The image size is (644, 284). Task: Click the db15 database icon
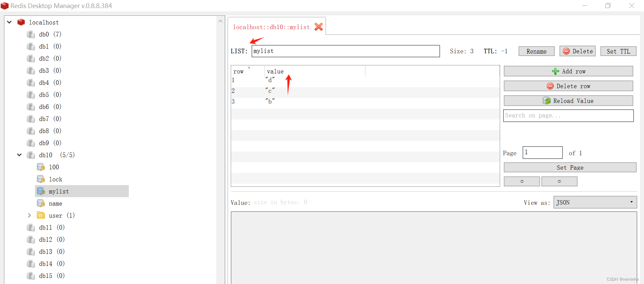tap(31, 276)
